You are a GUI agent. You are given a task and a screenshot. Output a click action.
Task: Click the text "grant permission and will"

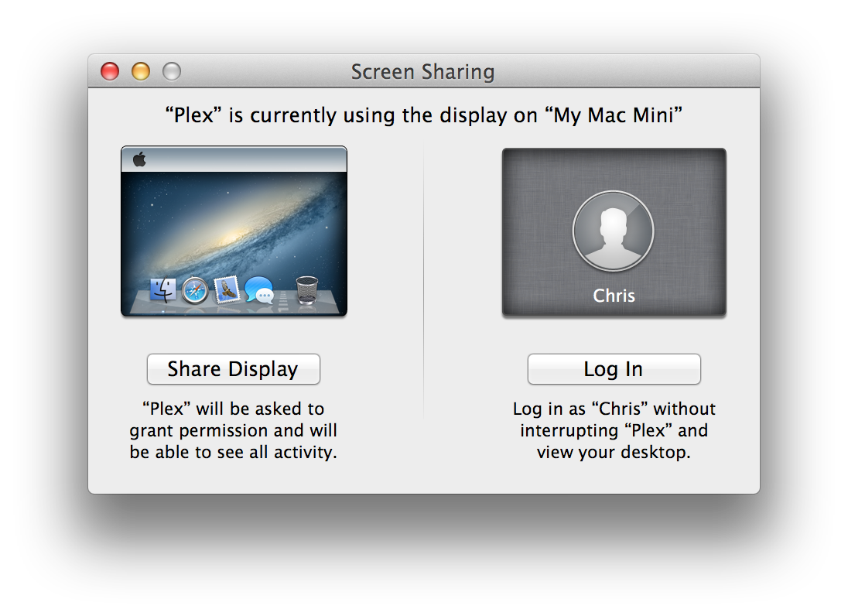coord(233,430)
